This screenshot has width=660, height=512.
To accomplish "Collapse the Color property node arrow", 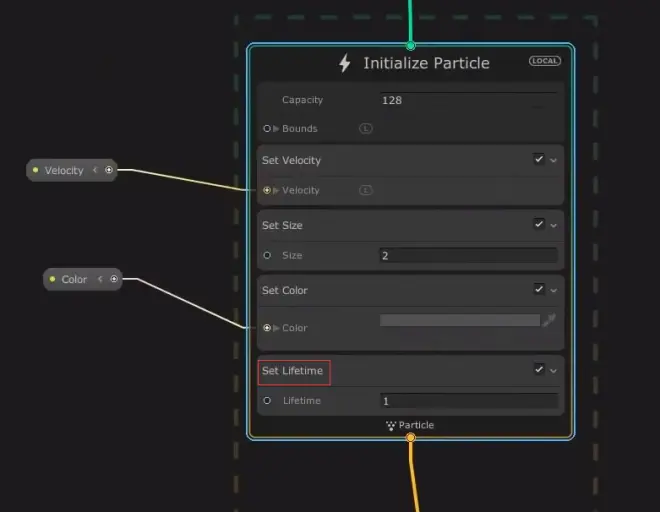I will point(100,279).
